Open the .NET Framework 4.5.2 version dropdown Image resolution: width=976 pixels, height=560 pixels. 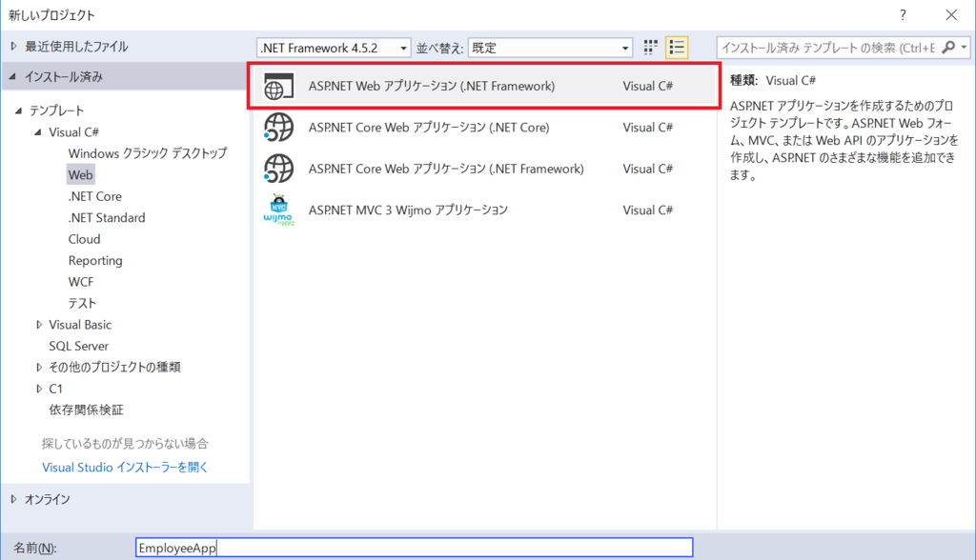coord(334,48)
